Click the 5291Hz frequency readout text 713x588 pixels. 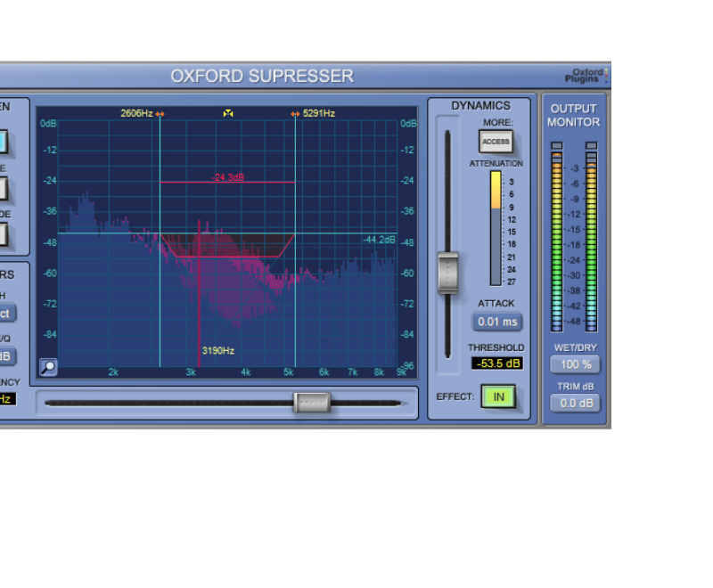[319, 113]
